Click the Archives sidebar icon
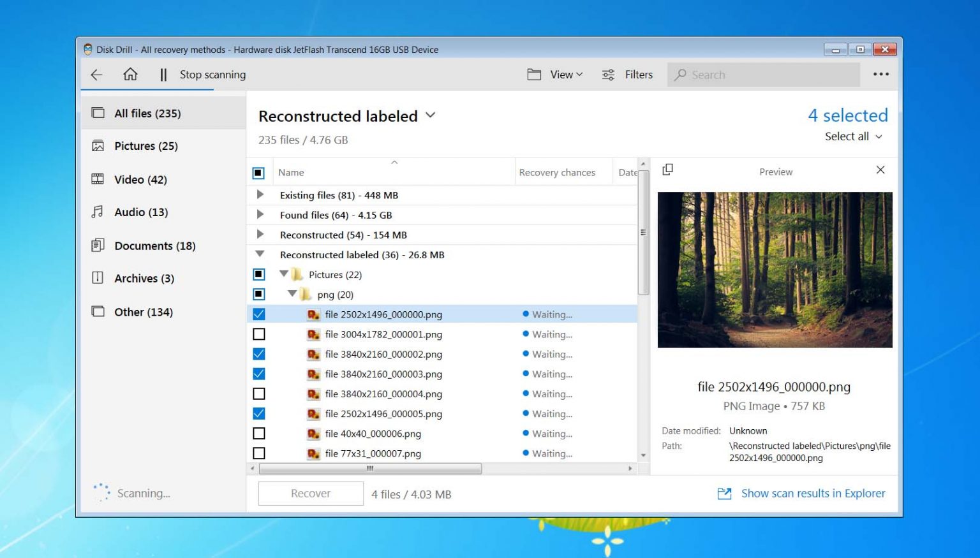Image resolution: width=980 pixels, height=558 pixels. [x=97, y=278]
